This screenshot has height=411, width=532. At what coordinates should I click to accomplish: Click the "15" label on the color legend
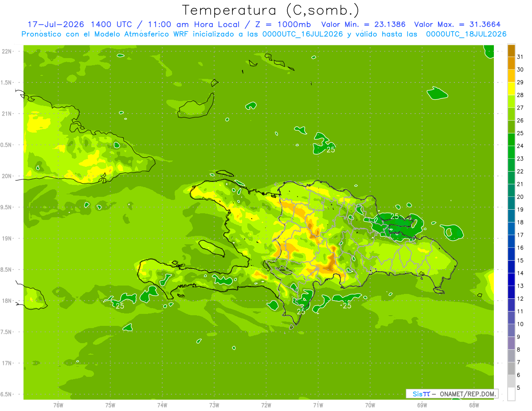pyautogui.click(x=520, y=260)
